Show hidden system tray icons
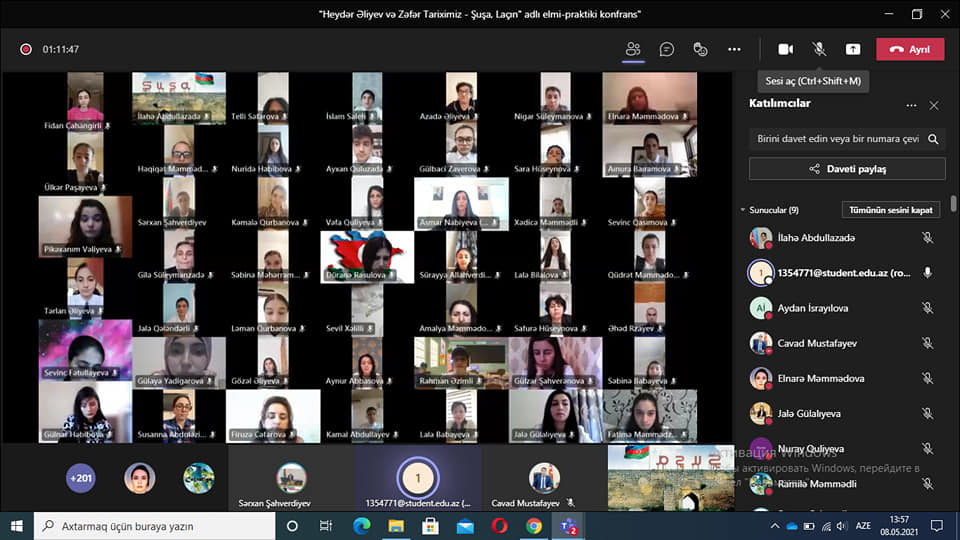The width and height of the screenshot is (960, 540). (774, 526)
